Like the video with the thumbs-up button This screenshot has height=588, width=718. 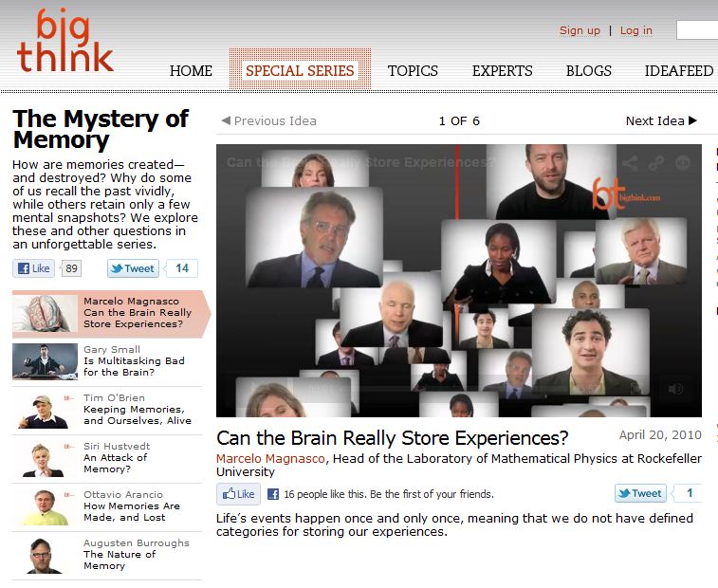(239, 494)
